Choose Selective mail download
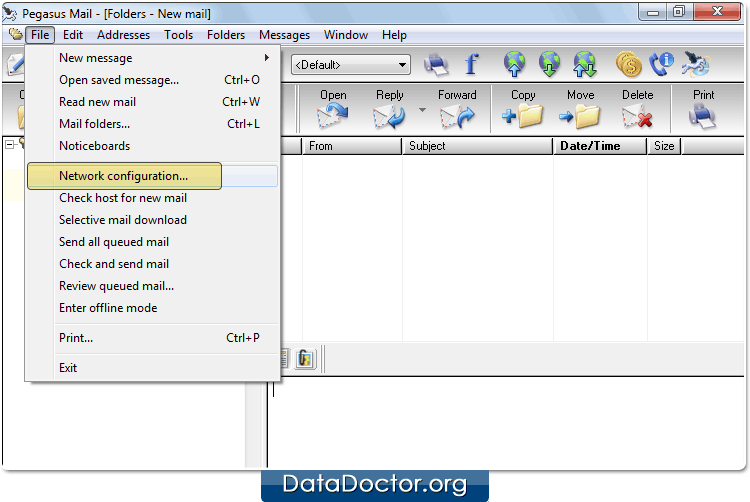 pos(153,220)
